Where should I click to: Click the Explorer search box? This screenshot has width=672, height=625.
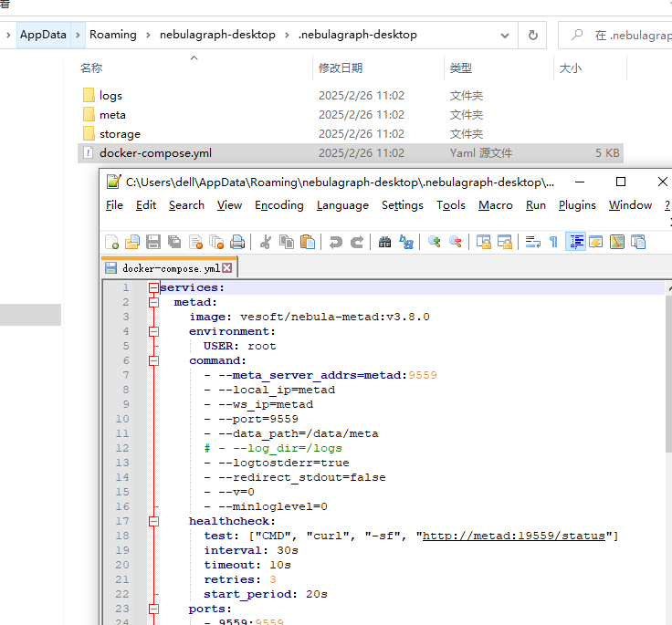tap(617, 35)
